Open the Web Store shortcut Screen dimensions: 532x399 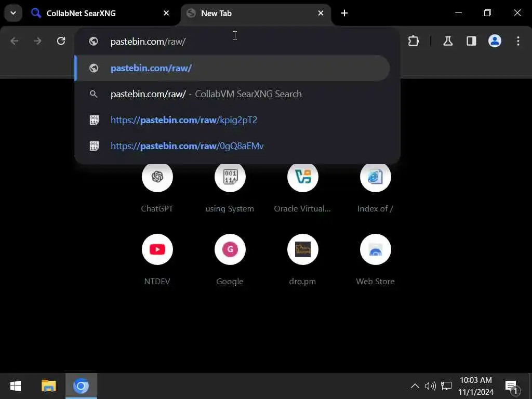[x=375, y=260]
